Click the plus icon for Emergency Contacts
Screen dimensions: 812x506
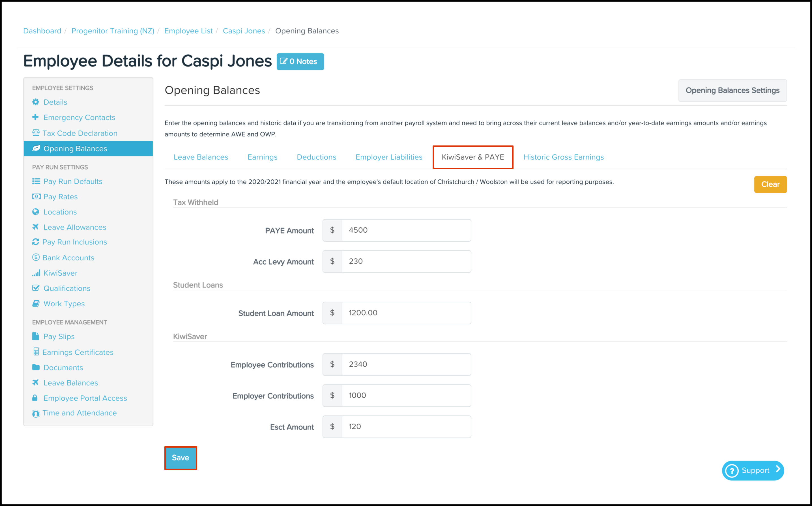click(35, 117)
